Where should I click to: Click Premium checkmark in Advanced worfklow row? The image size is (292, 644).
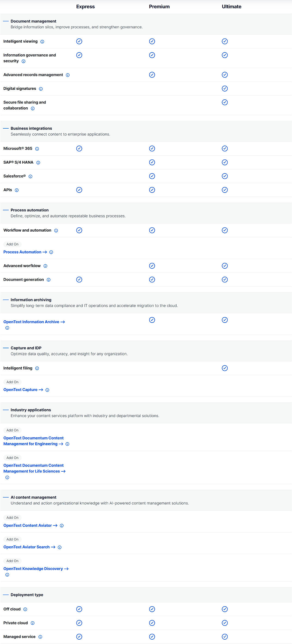(152, 266)
